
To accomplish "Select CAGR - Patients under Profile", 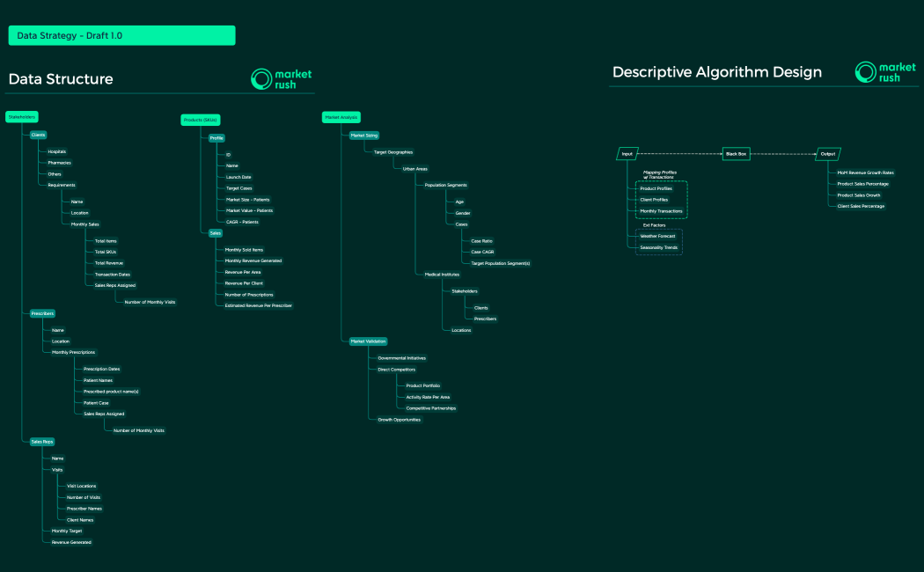I will [x=240, y=221].
